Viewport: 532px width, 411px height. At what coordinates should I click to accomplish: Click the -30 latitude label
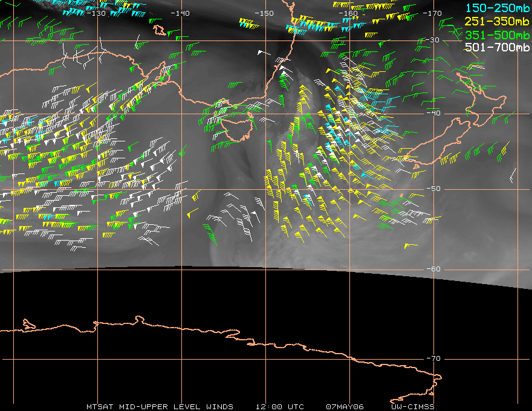pos(433,40)
